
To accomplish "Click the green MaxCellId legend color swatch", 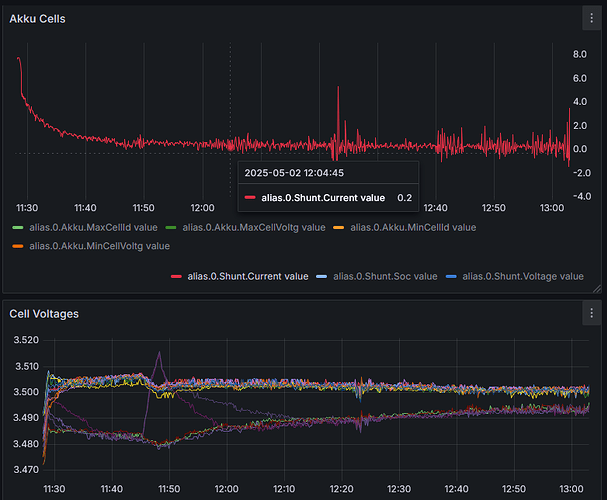I will tap(17, 227).
